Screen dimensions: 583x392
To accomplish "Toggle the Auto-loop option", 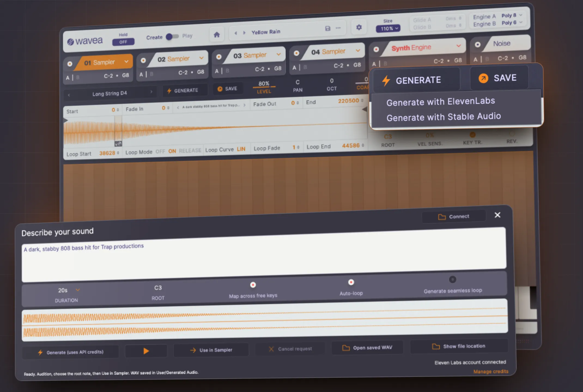I will click(x=351, y=282).
